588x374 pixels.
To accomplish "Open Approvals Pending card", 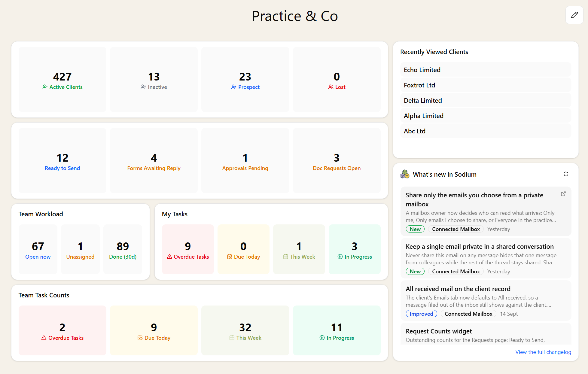I will tap(245, 160).
